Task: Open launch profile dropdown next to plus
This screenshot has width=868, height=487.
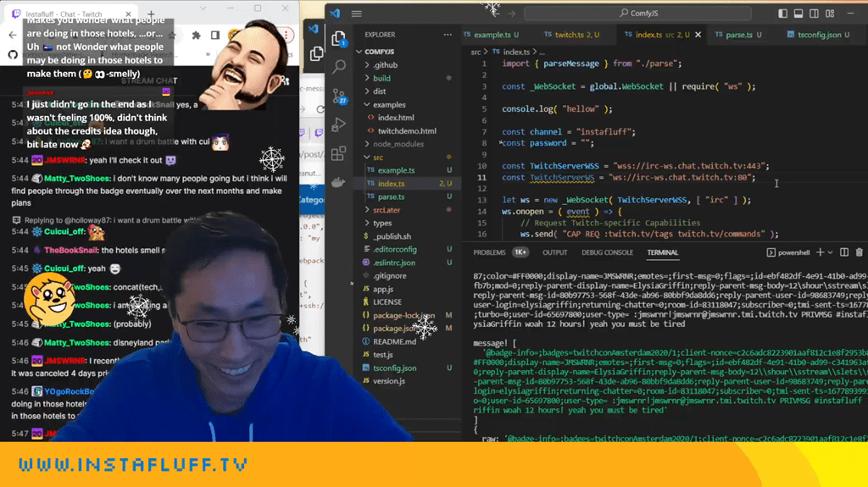Action: pos(830,252)
